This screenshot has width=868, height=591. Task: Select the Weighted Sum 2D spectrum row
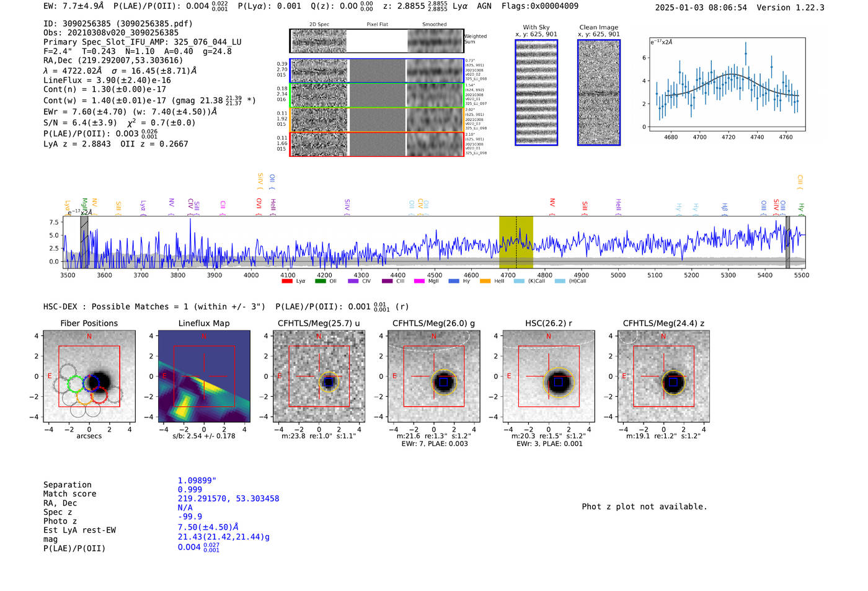click(376, 41)
